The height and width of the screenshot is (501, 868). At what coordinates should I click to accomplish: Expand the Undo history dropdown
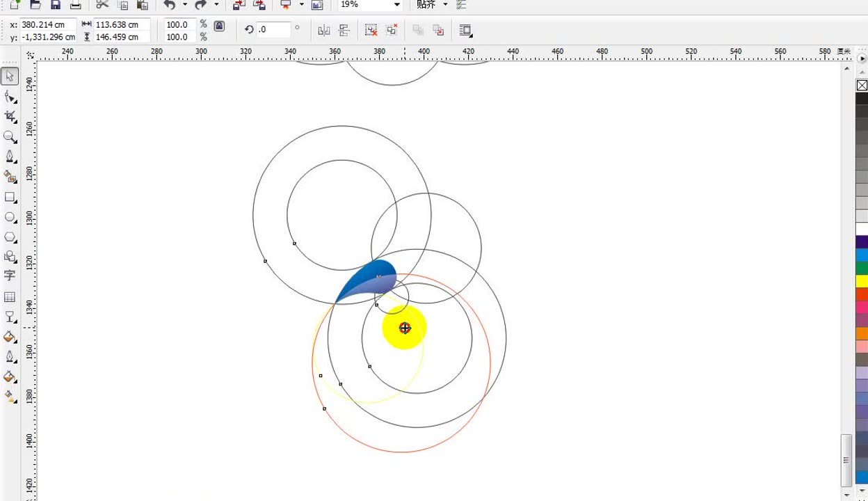(184, 4)
